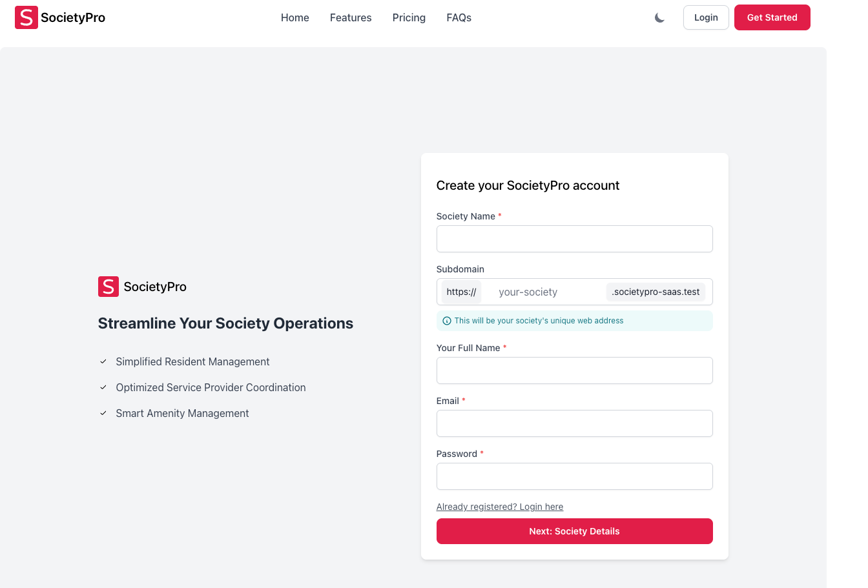The height and width of the screenshot is (588, 868).
Task: Click the checkmark beside Simplified Resident Management
Action: [x=103, y=361]
